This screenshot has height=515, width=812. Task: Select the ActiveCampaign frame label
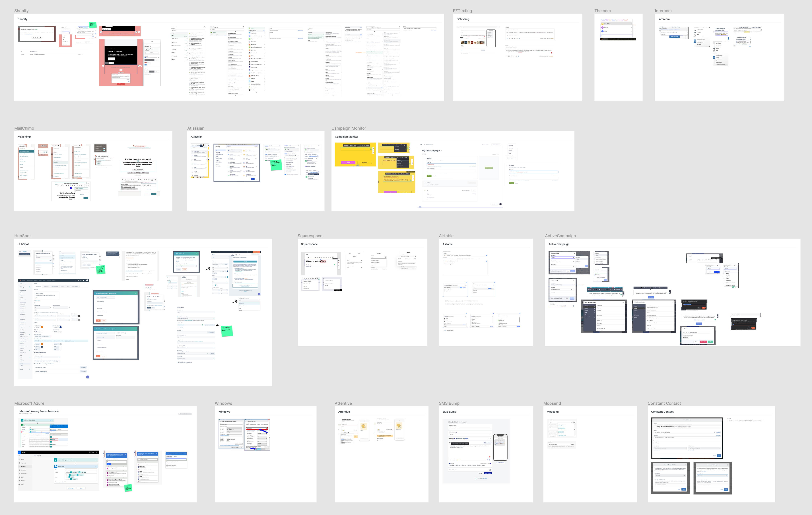(x=560, y=236)
